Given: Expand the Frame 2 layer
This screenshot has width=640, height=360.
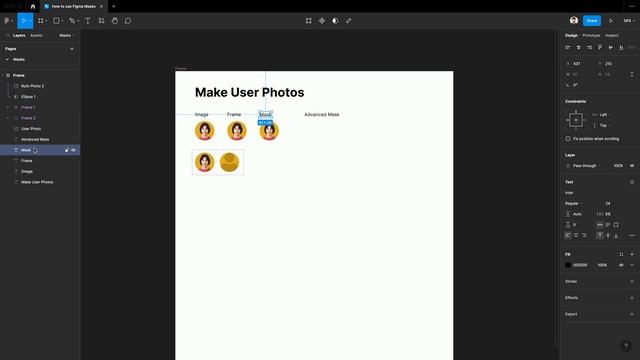Looking at the screenshot, I should point(7,118).
